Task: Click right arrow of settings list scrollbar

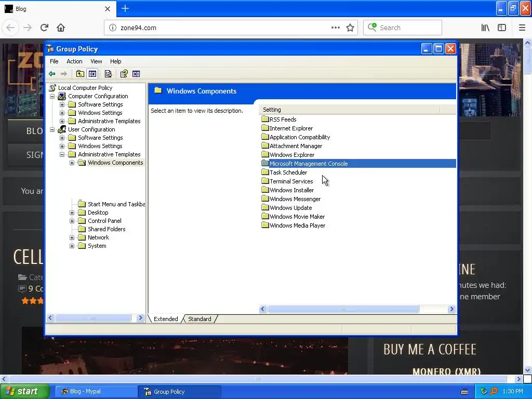Action: pyautogui.click(x=451, y=309)
